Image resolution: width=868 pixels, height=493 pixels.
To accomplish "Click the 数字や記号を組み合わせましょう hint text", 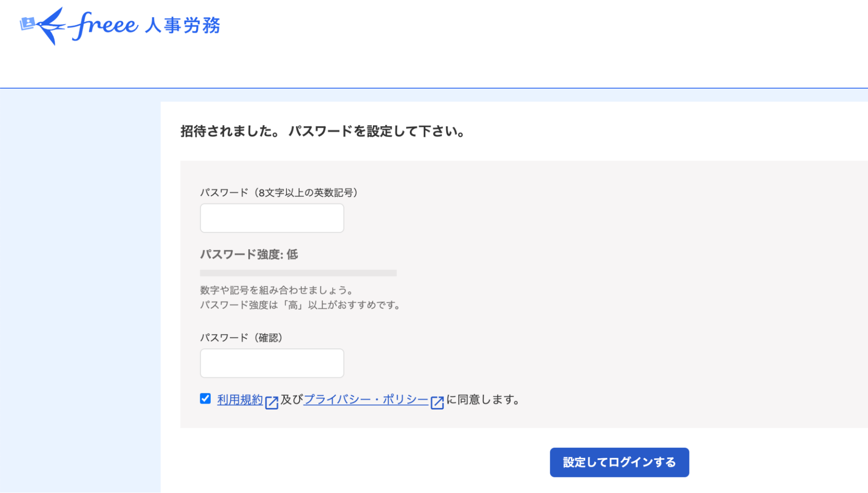I will [x=277, y=290].
